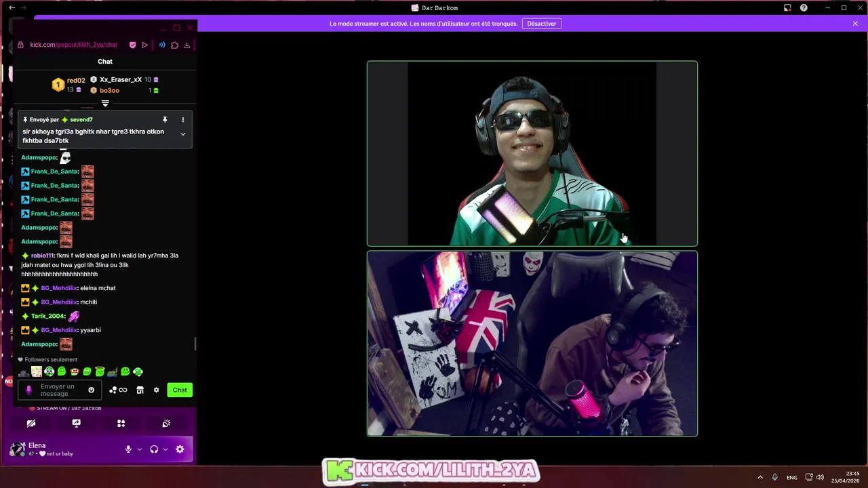The width and height of the screenshot is (868, 488).
Task: Click the pink shield icon in address bar
Action: tap(132, 45)
